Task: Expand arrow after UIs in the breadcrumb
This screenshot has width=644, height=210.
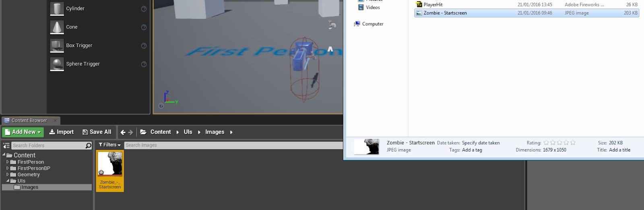Action: pyautogui.click(x=199, y=132)
